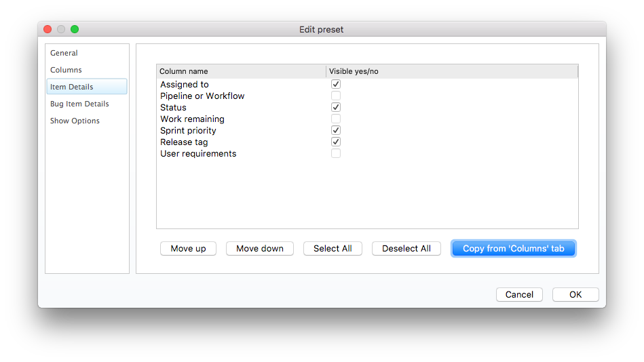Check the Work remaining checkbox
The height and width of the screenshot is (362, 644).
[335, 119]
